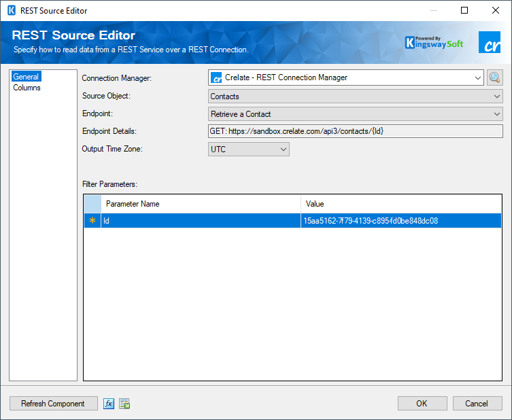The width and height of the screenshot is (512, 420).
Task: Click the KingswaySoft Powered By logo
Action: pyautogui.click(x=434, y=43)
